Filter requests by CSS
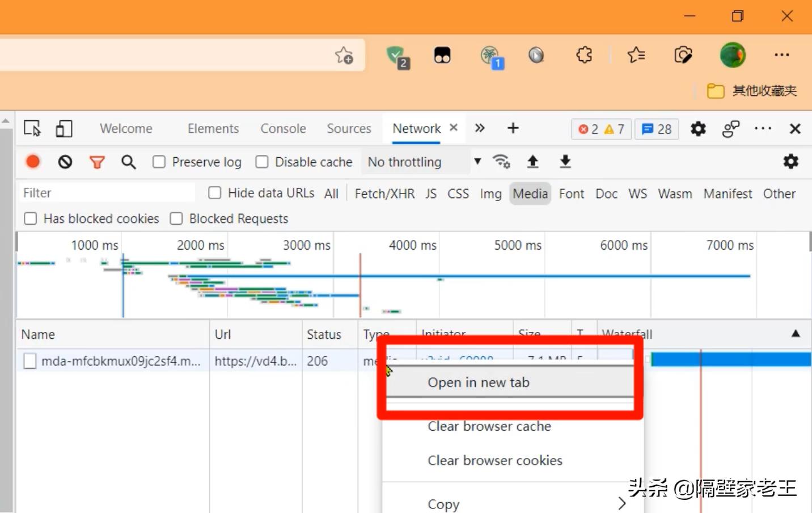The width and height of the screenshot is (812, 513). pos(458,194)
